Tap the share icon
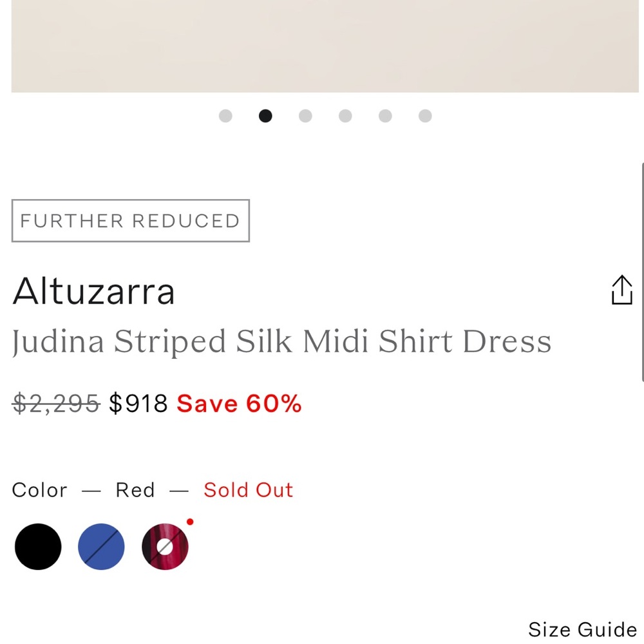This screenshot has height=644, width=644. (x=622, y=290)
